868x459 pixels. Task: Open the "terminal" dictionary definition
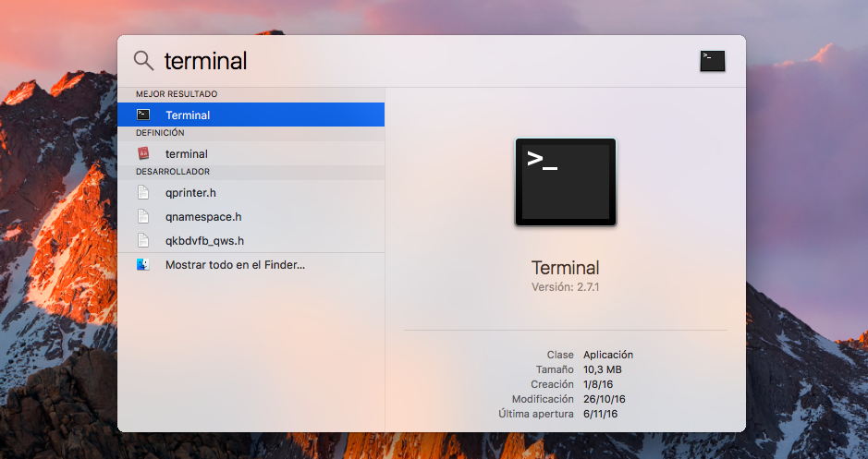click(251, 153)
